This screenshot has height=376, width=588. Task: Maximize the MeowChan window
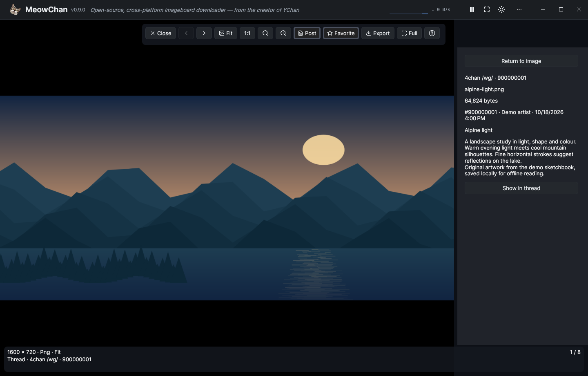[561, 9]
